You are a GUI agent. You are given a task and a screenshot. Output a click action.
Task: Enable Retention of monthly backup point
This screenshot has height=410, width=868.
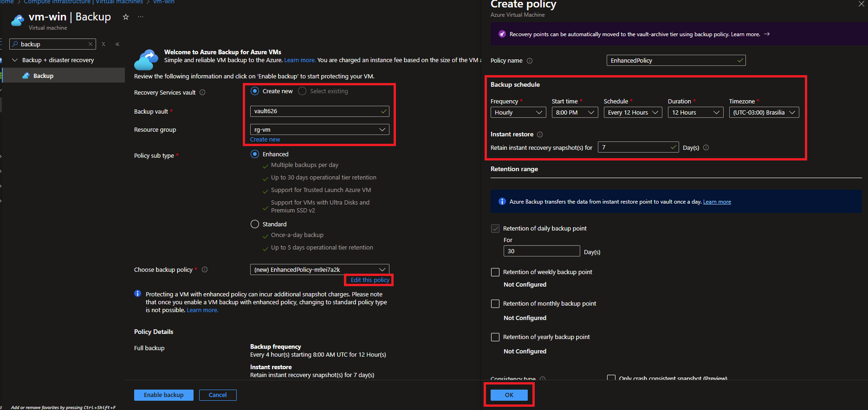495,304
